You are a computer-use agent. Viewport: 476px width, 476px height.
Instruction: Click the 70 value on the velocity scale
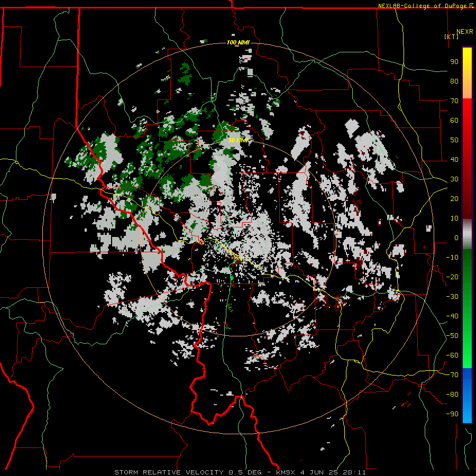click(454, 101)
